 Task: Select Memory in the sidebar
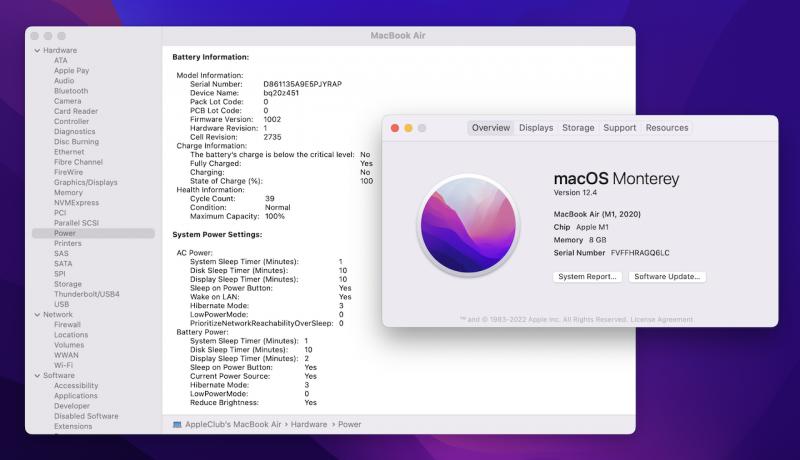coord(68,193)
